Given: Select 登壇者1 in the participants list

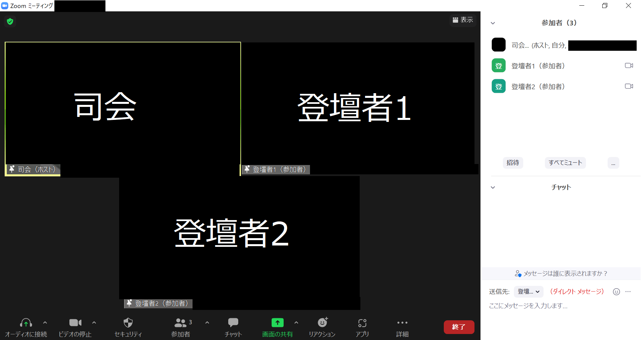Looking at the screenshot, I should click(538, 66).
